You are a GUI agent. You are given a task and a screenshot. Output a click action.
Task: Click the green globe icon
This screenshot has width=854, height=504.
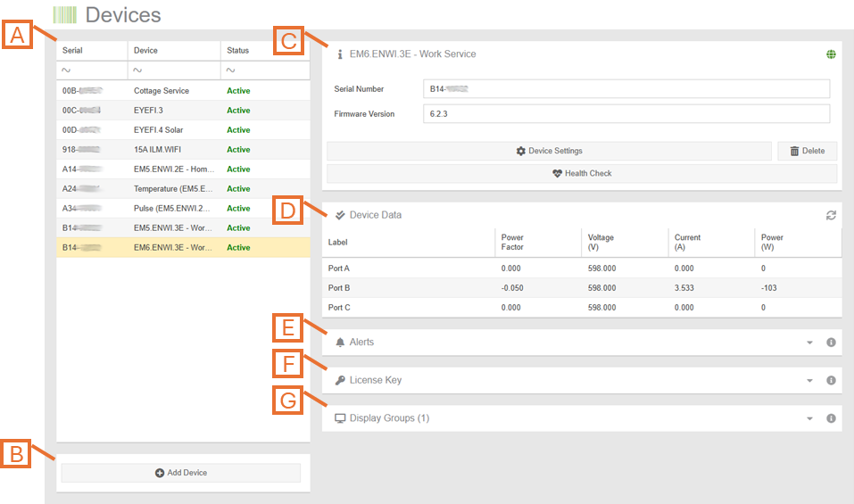click(831, 54)
